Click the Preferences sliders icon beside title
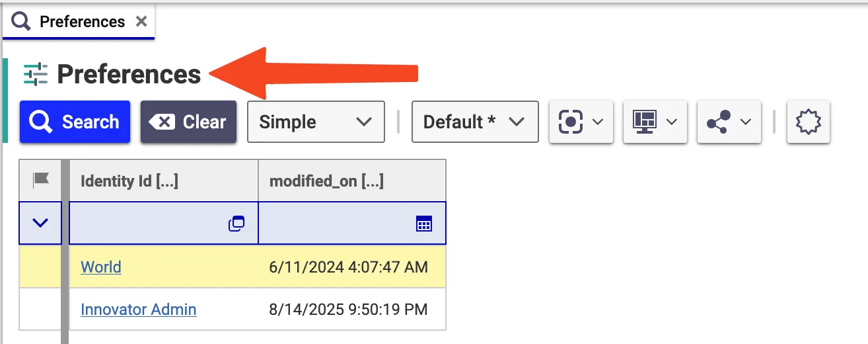 [x=36, y=74]
